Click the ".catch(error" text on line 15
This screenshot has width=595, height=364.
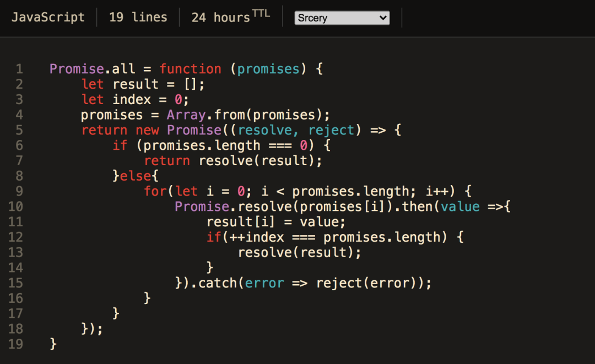(237, 283)
